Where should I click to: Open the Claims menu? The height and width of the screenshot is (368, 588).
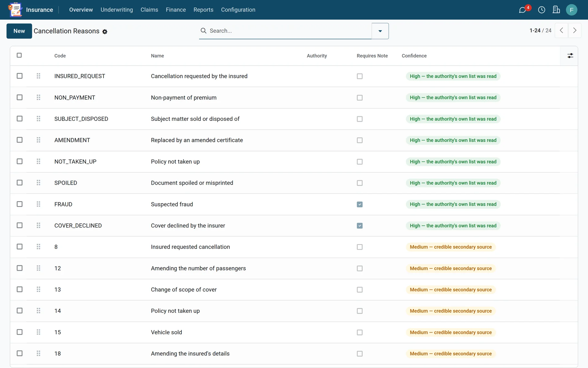[x=149, y=10]
